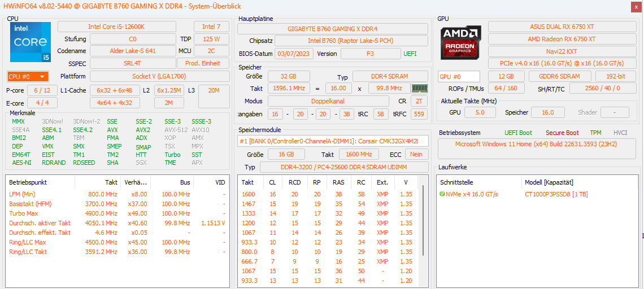Click the 1600 XMP memory timing row

329,194
